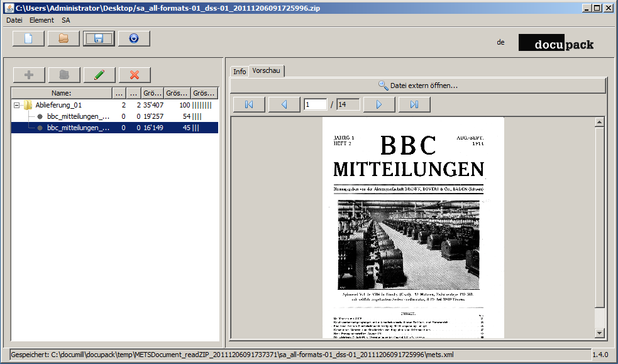Add an element with the plus icon
Screen dimensions: 618x364
pos(29,75)
